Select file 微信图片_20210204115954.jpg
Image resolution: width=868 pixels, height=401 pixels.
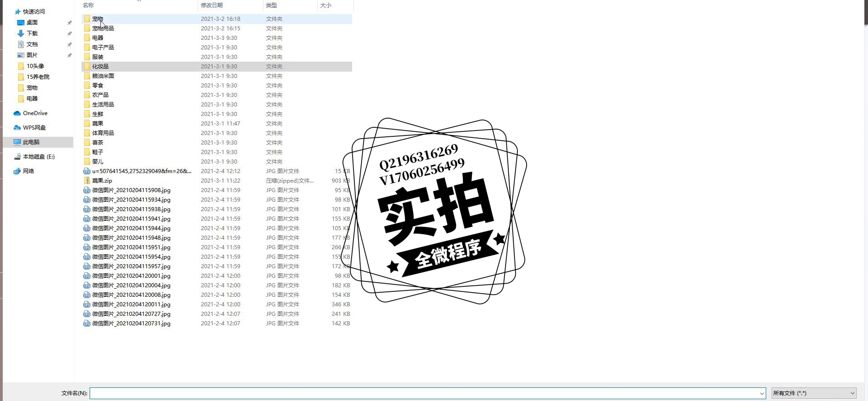[x=217, y=257]
